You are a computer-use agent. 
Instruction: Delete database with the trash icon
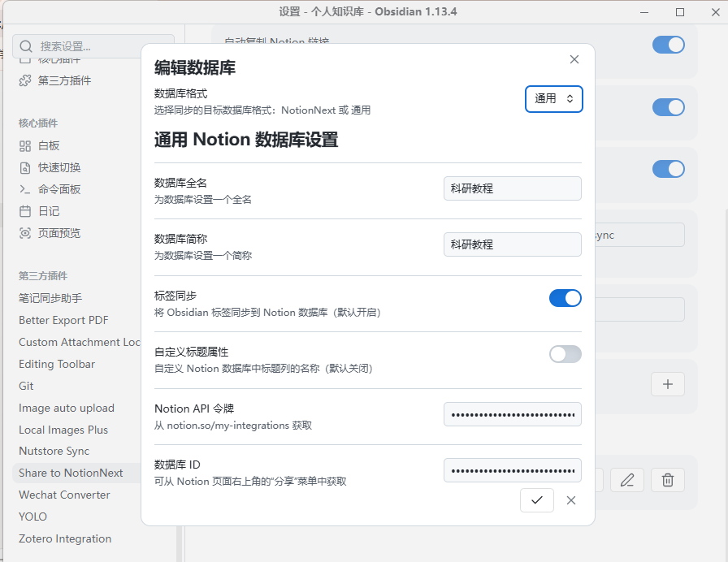(668, 480)
